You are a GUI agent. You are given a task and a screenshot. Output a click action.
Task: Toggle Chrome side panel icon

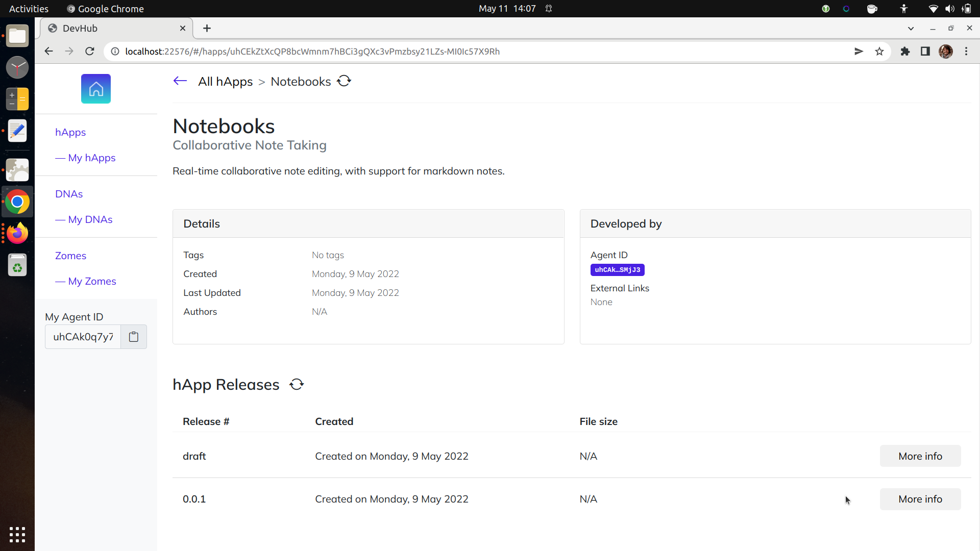point(925,52)
